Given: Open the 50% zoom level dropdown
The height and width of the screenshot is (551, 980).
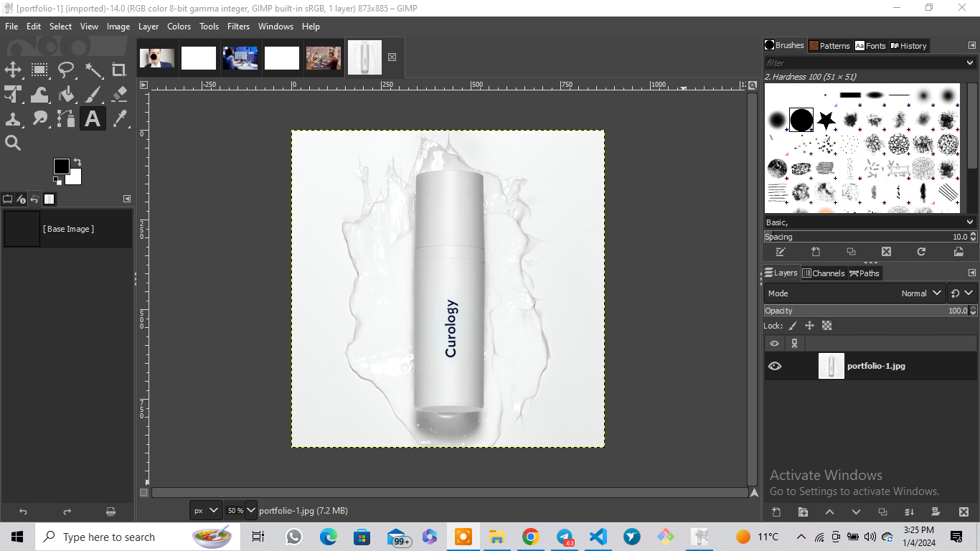Looking at the screenshot, I should (251, 510).
